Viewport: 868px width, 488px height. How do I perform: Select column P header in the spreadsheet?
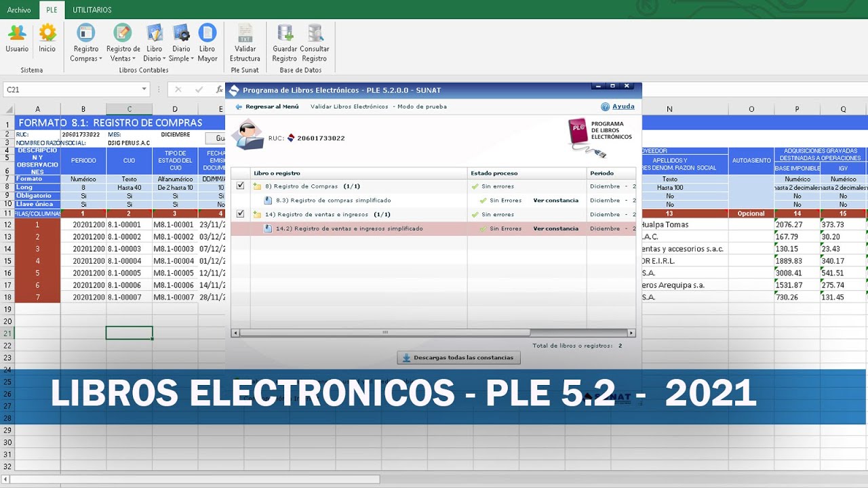(797, 109)
